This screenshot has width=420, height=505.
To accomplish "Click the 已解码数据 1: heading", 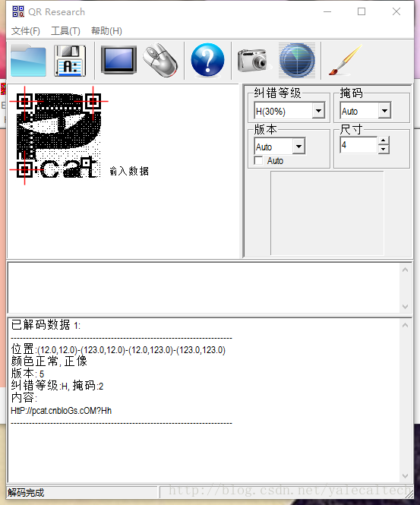I will 46,325.
